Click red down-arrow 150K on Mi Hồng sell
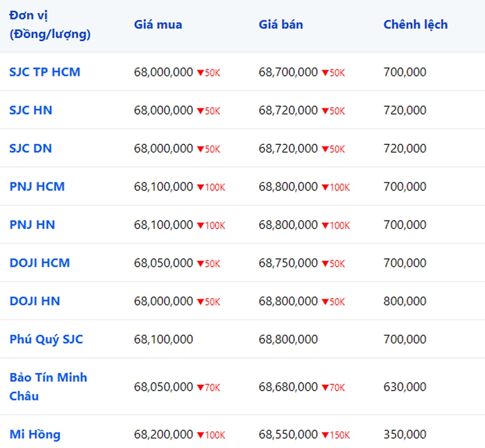 [x=336, y=435]
